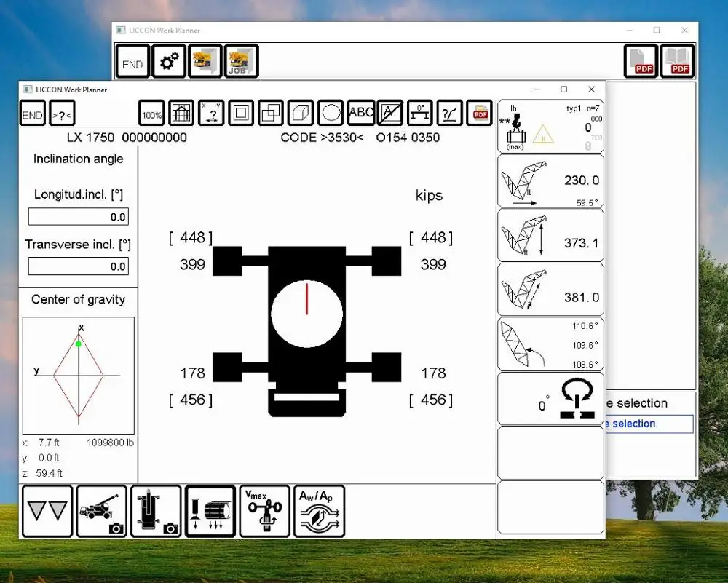The image size is (728, 583).
Task: Select the boom angle 110.6° panel
Action: pyautogui.click(x=550, y=344)
